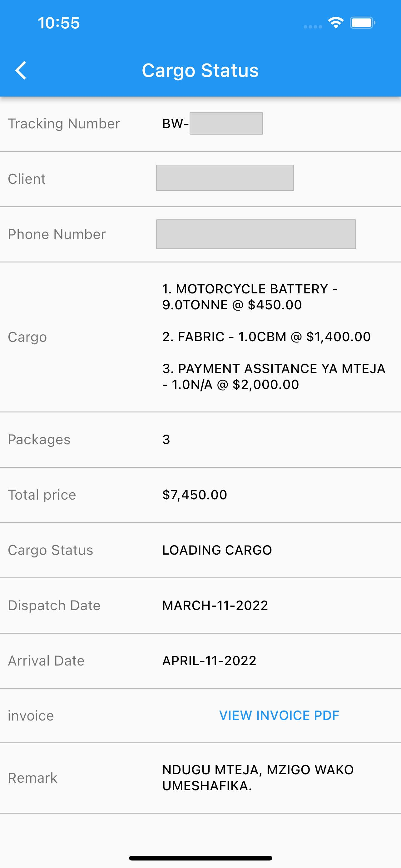Tap the 10:55 clock in status bar
This screenshot has width=401, height=868.
59,23
